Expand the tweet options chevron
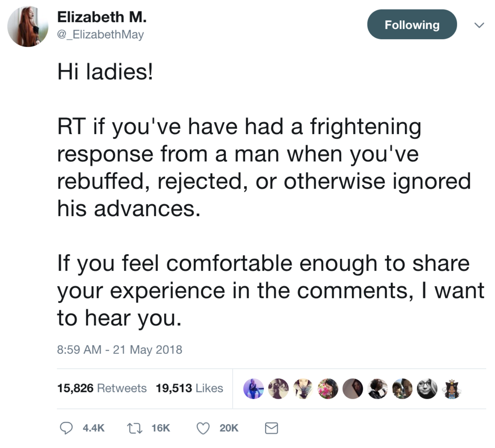 pos(479,25)
